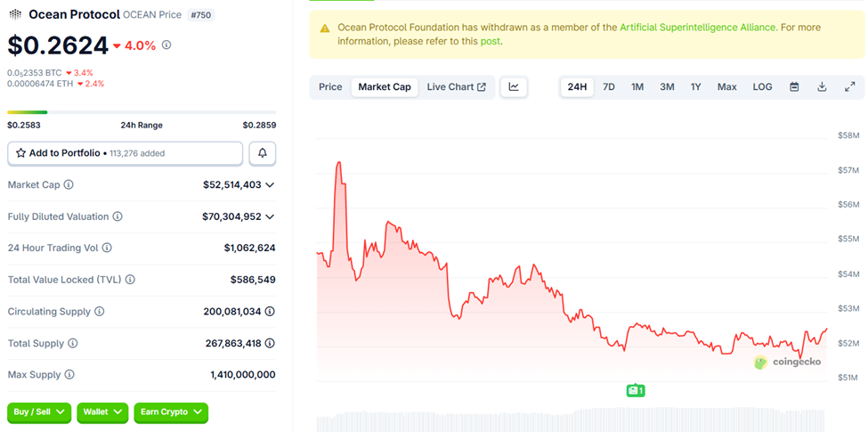
Task: Open the Earn Crypto dropdown
Action: pos(170,412)
